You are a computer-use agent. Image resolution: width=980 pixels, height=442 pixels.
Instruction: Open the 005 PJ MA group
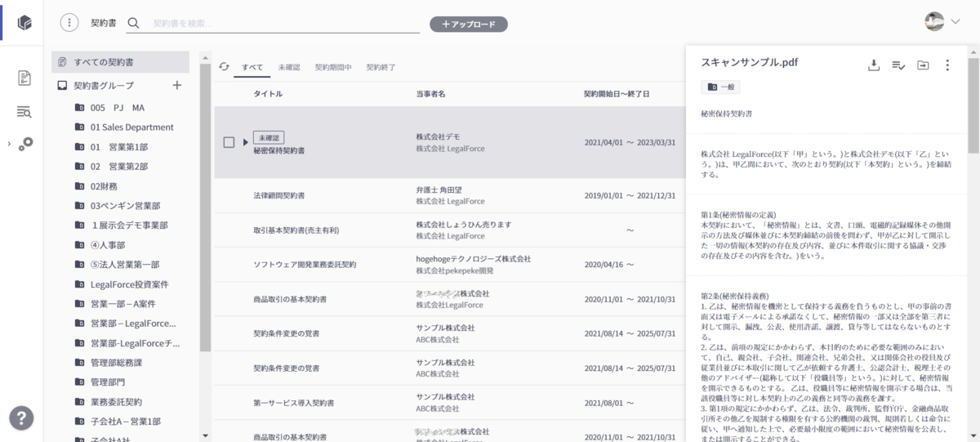[118, 108]
